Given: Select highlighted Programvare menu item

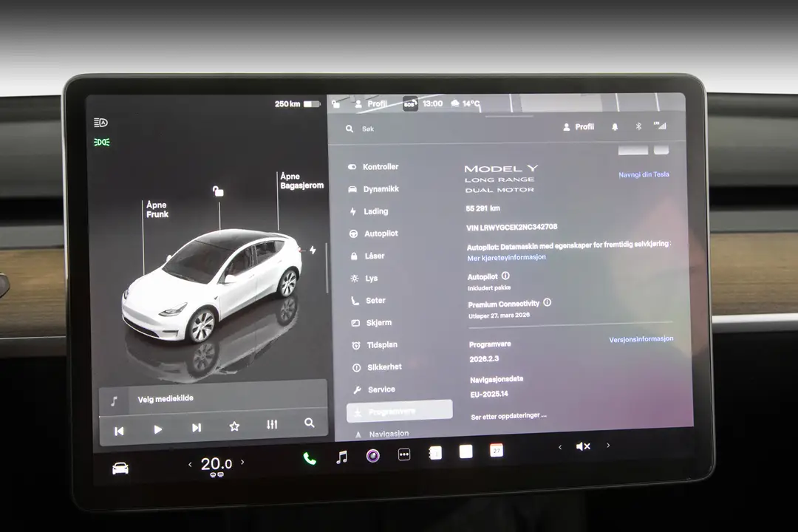Looking at the screenshot, I should (400, 411).
